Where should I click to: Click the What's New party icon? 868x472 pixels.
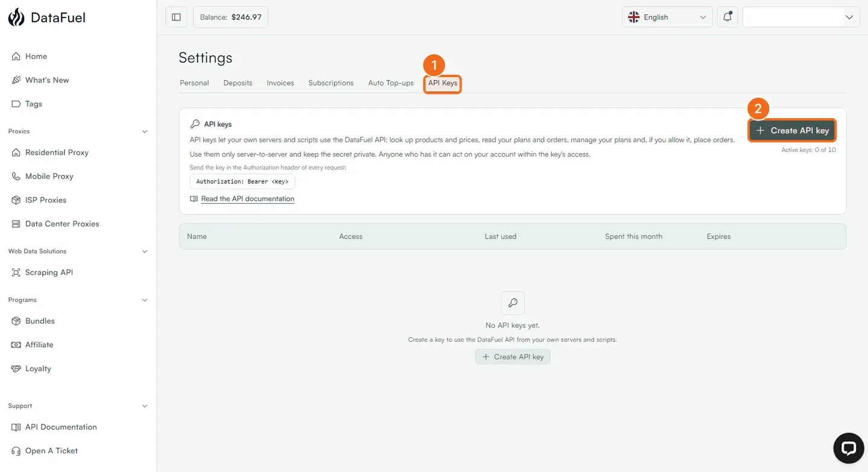click(x=16, y=80)
